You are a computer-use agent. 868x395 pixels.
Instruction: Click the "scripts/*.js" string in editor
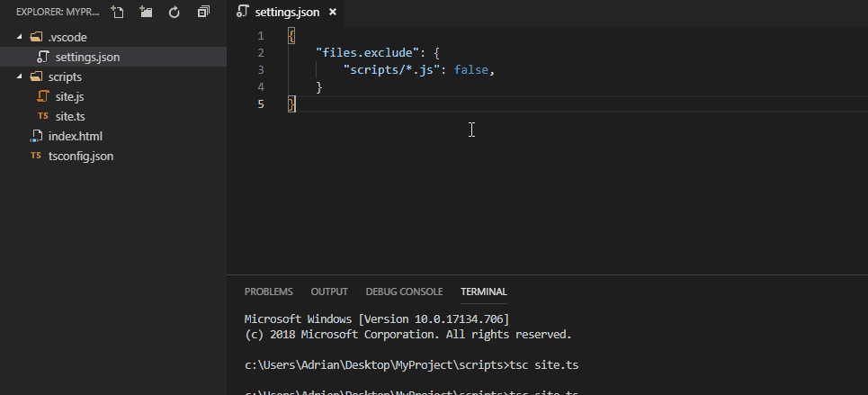(392, 70)
